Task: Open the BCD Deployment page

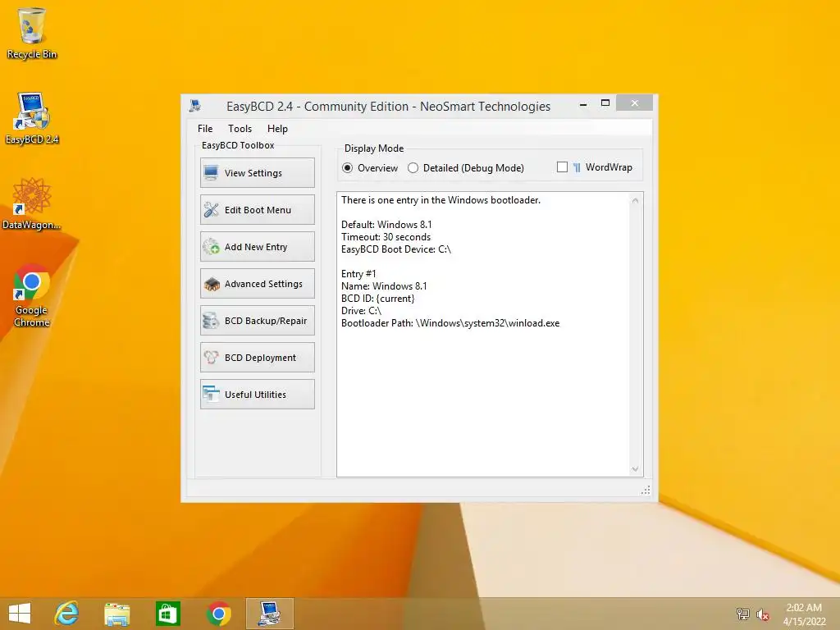Action: (257, 358)
